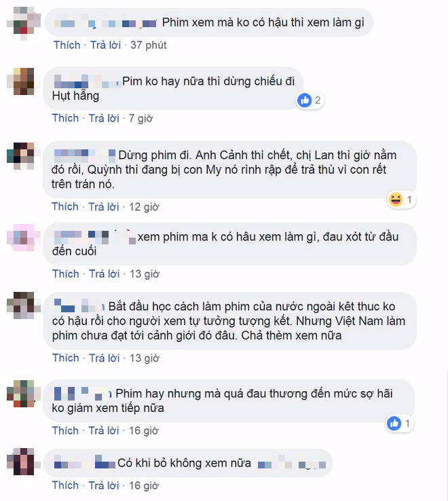Open avatar of 'Dừng phim đi' commenter

click(20, 156)
